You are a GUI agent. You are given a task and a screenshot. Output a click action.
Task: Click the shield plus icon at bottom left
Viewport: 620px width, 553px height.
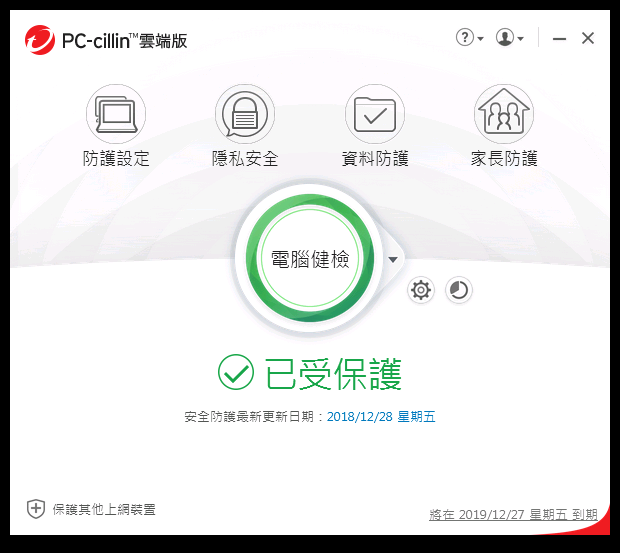[x=36, y=509]
